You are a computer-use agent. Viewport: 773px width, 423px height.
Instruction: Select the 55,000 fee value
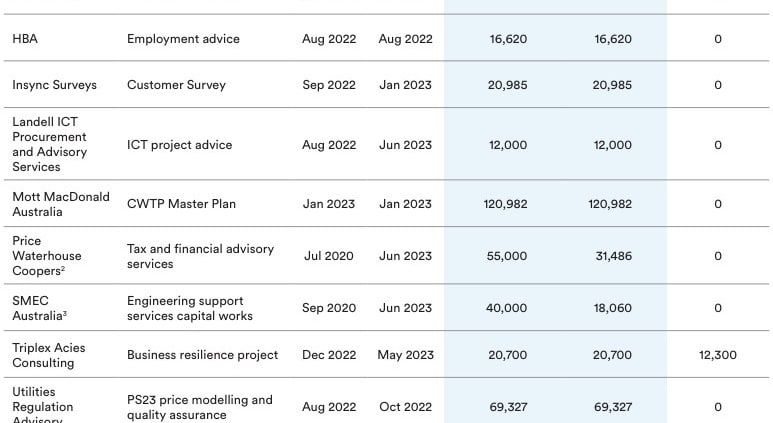(507, 256)
